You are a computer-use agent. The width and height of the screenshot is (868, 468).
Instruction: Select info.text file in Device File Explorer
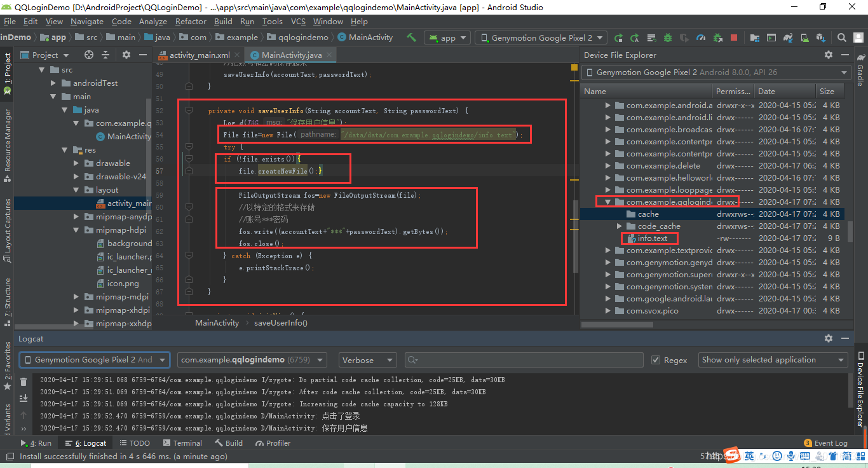[x=653, y=238]
